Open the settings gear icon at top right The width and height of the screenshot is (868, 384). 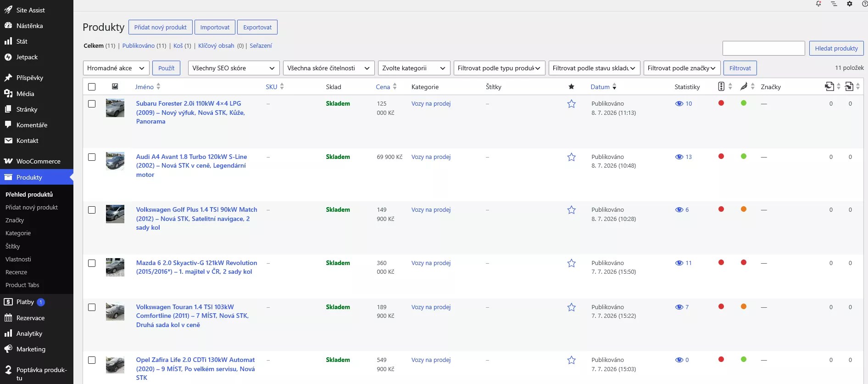850,4
